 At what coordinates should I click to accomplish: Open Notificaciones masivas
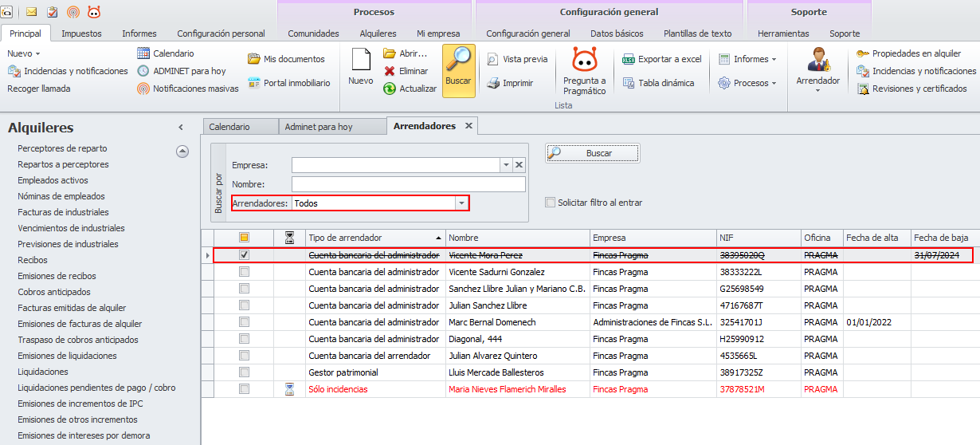click(x=187, y=89)
